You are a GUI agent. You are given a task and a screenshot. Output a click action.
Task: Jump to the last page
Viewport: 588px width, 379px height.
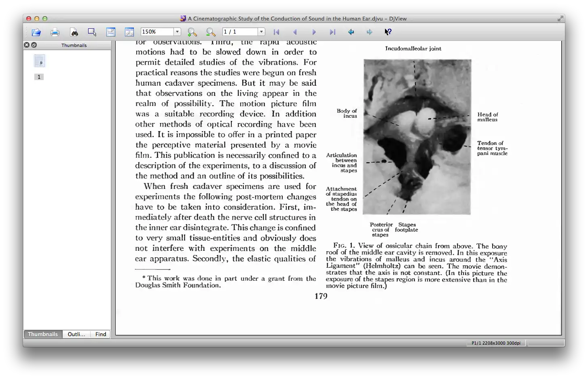(332, 32)
